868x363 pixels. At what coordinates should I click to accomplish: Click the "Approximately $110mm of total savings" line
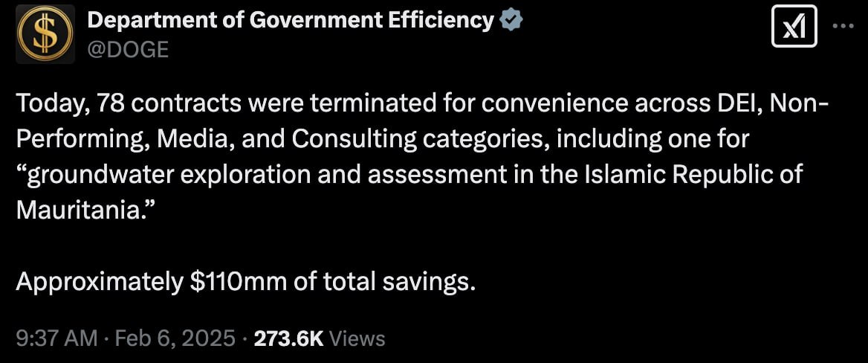[x=245, y=282]
